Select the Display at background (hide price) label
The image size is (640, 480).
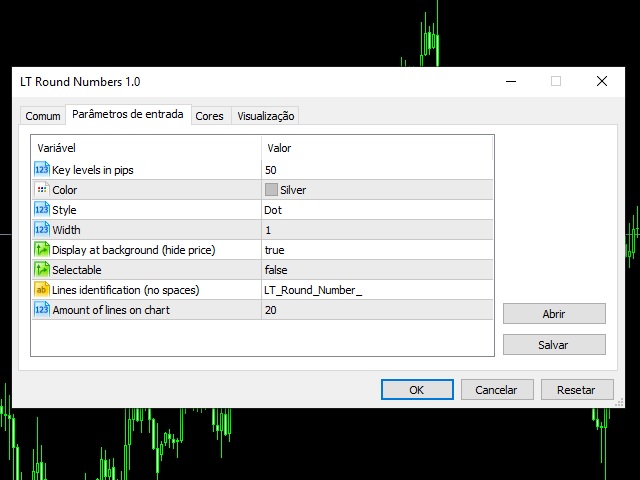133,250
